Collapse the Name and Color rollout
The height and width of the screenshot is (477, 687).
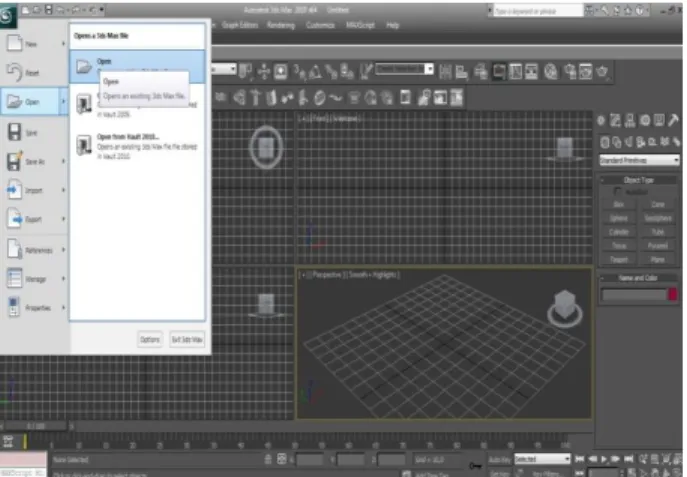638,278
